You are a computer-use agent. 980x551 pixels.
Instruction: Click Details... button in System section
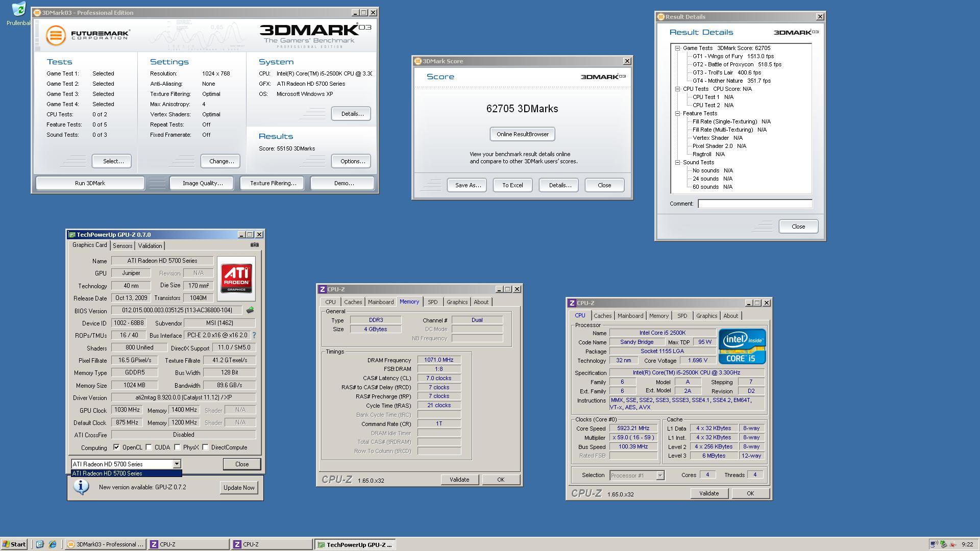(x=352, y=114)
